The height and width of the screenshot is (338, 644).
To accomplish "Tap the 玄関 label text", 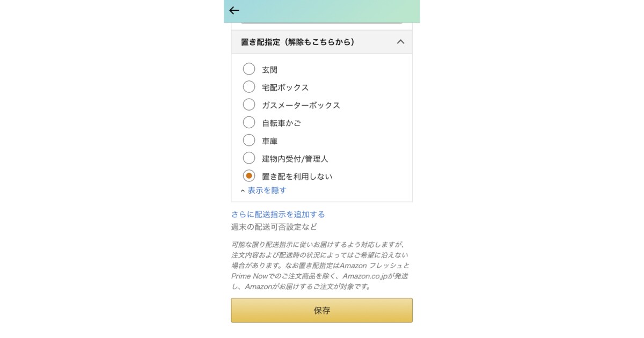I will (269, 69).
